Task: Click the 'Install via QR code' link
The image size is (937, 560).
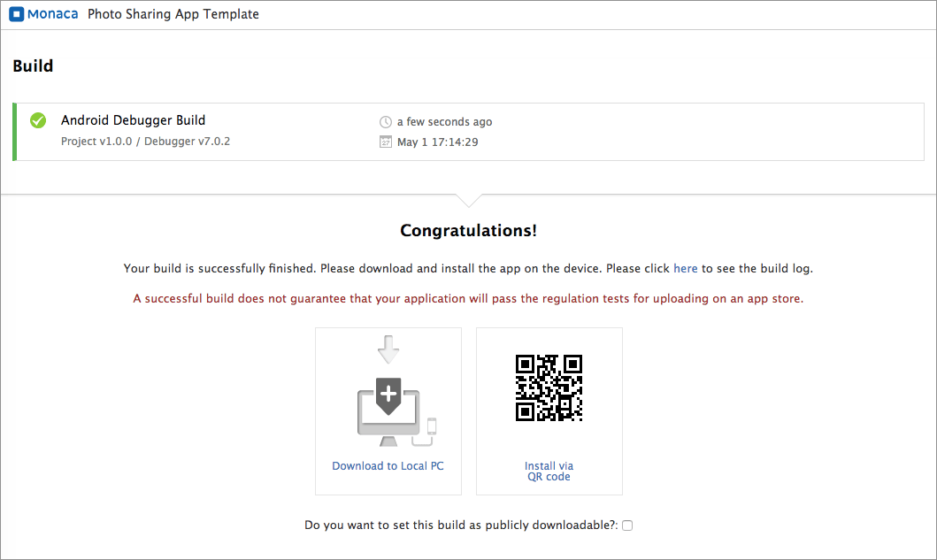Action: (549, 471)
